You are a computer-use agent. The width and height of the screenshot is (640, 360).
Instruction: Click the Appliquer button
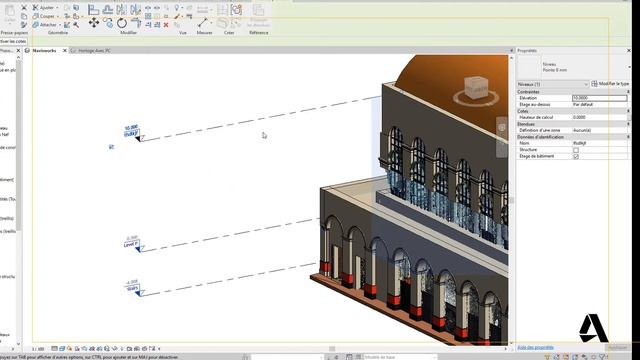(x=618, y=348)
